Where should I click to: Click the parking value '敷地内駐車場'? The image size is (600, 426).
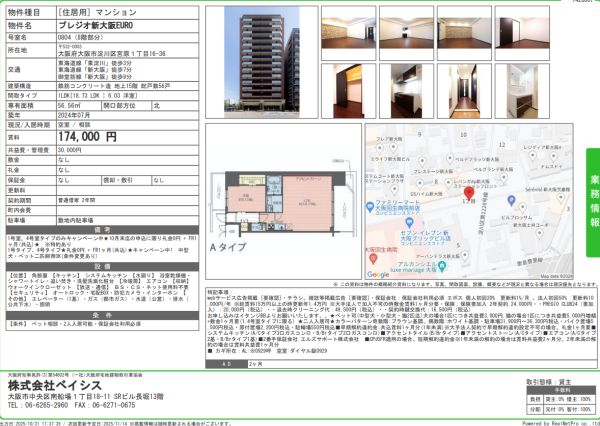tap(75, 220)
